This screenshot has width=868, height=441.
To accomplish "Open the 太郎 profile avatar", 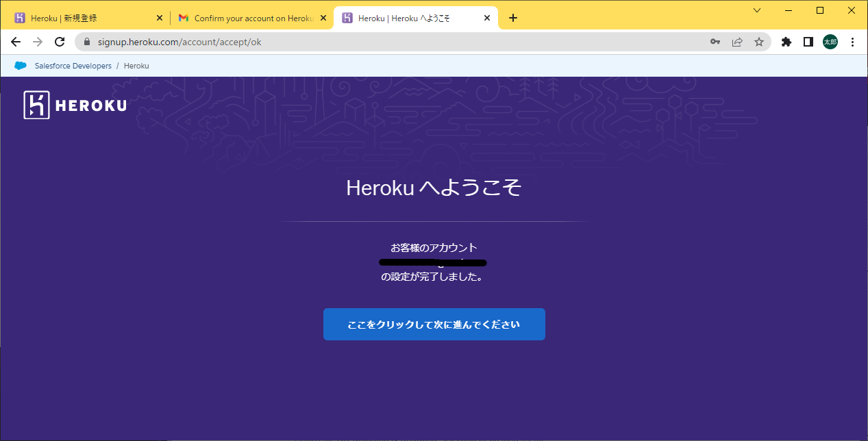I will tap(830, 42).
